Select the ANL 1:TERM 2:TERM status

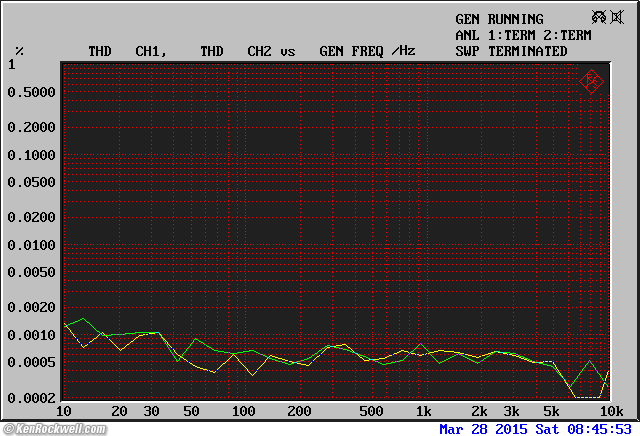tap(522, 35)
